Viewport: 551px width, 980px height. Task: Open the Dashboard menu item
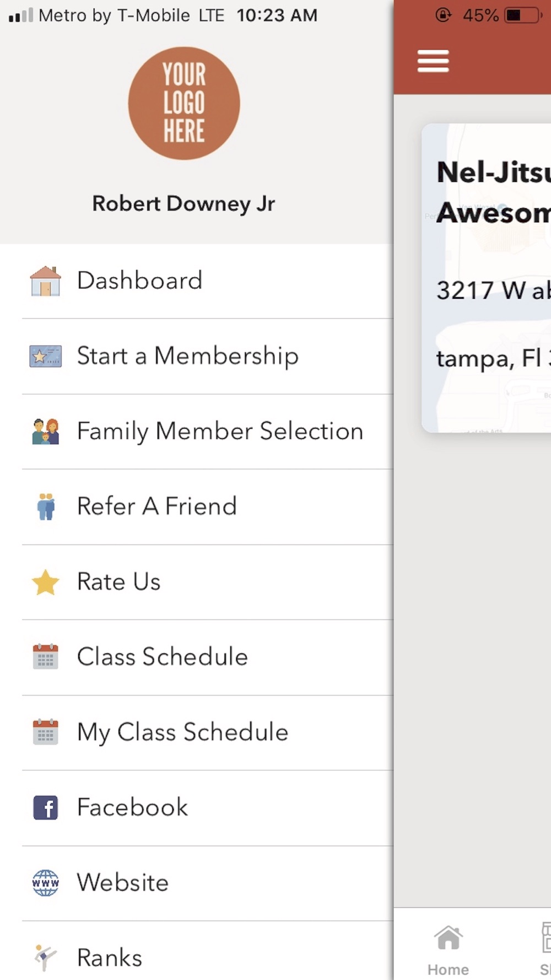point(139,281)
